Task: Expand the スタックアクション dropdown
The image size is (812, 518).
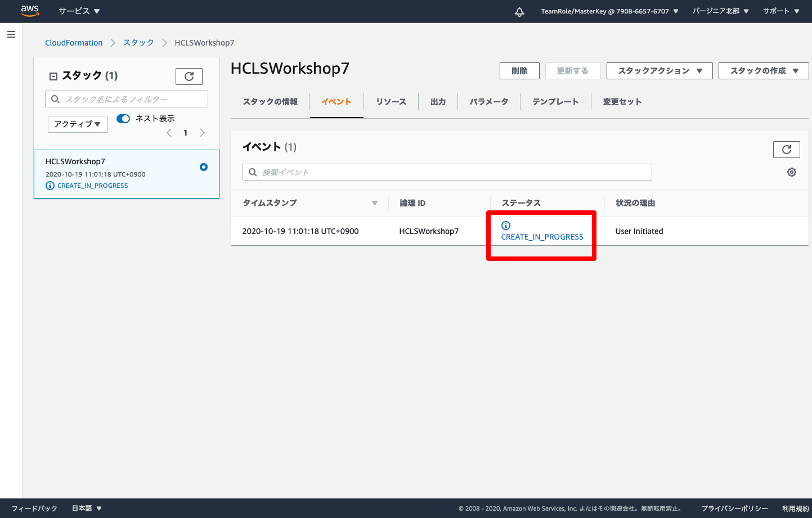Action: pos(660,71)
